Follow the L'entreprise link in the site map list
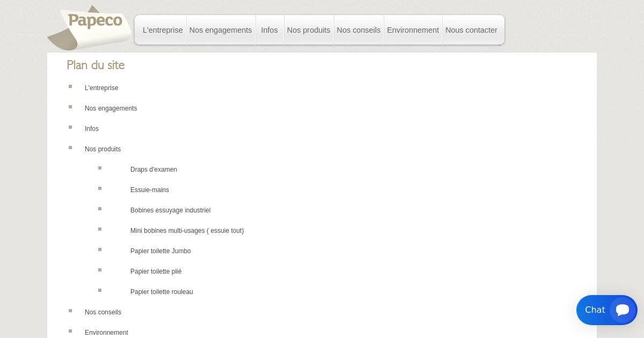This screenshot has width=644, height=338. [x=101, y=88]
